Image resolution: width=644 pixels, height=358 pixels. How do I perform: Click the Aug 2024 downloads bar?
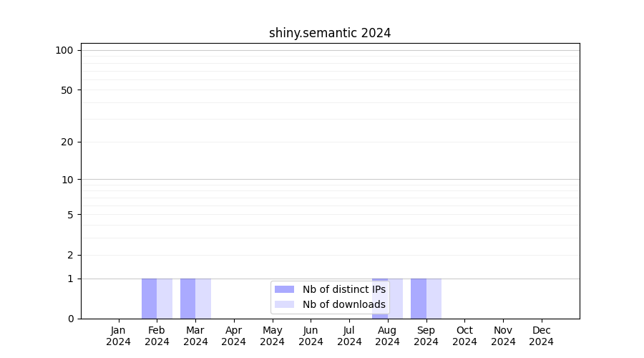coord(396,299)
